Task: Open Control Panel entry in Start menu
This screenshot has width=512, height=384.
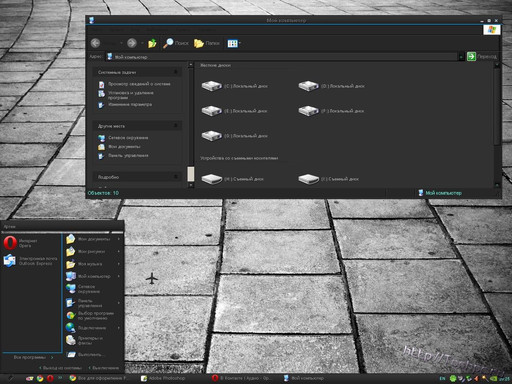Action: pyautogui.click(x=93, y=303)
